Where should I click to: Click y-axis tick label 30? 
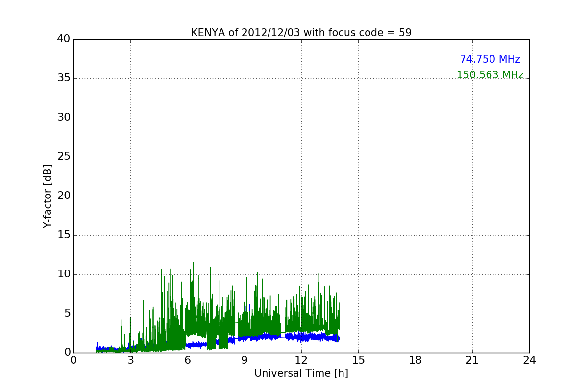pos(64,118)
